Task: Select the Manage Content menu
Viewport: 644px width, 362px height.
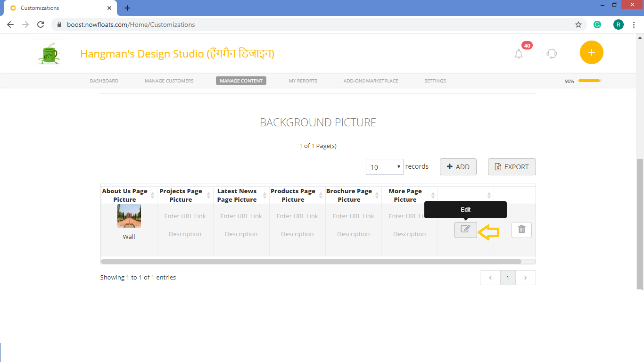Action: (241, 81)
